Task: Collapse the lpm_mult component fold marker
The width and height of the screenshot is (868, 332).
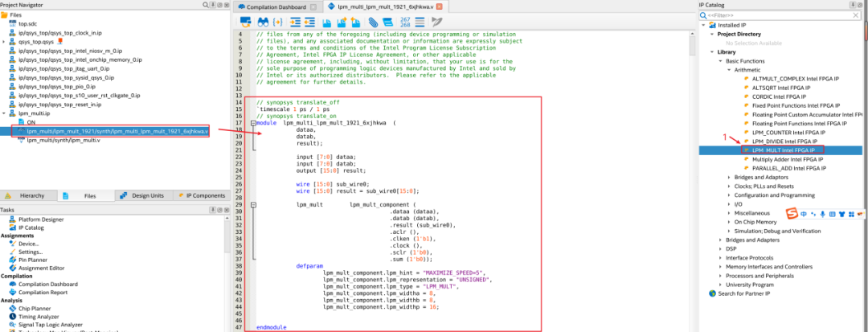Action: click(252, 205)
